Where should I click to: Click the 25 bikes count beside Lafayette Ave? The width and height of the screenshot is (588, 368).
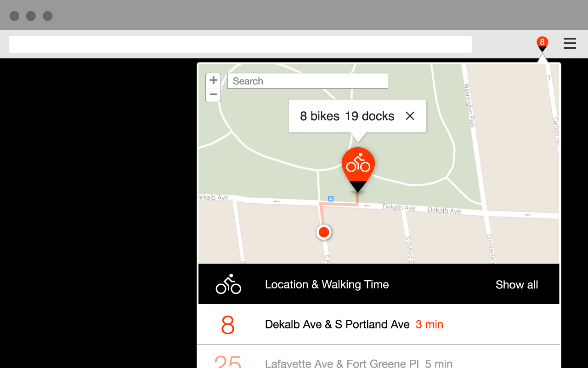pyautogui.click(x=228, y=362)
